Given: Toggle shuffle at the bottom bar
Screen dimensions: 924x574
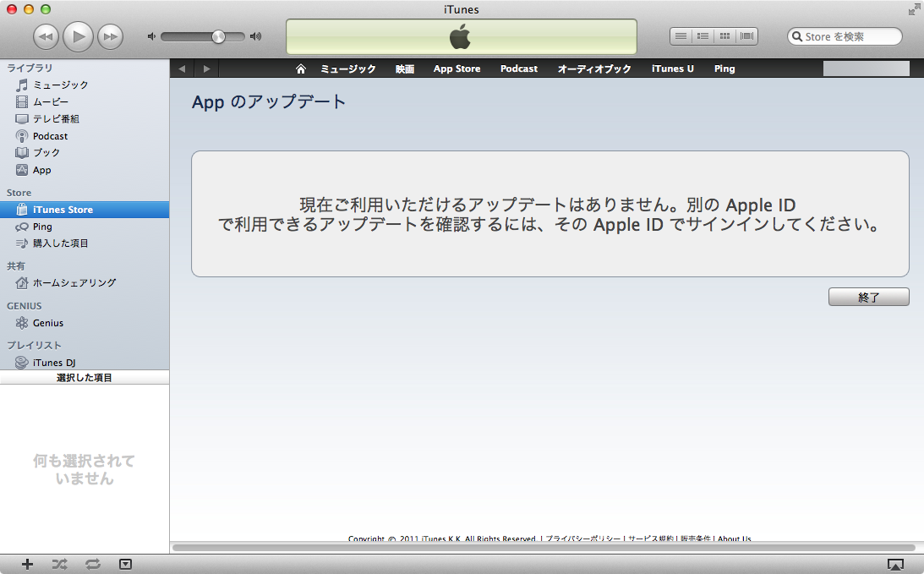Looking at the screenshot, I should tap(59, 564).
